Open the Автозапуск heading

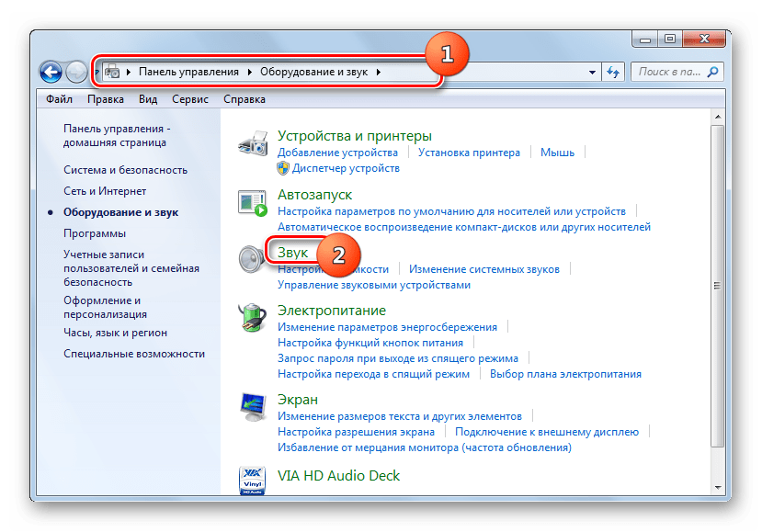tap(314, 195)
